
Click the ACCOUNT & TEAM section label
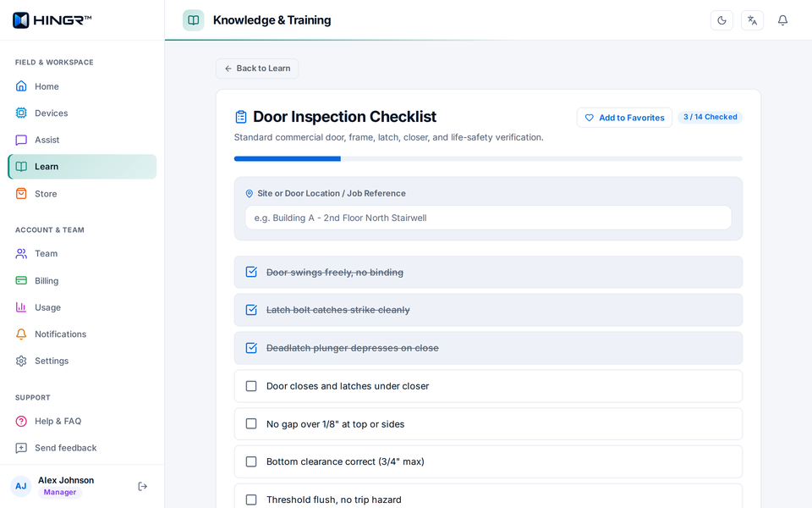[x=50, y=229]
